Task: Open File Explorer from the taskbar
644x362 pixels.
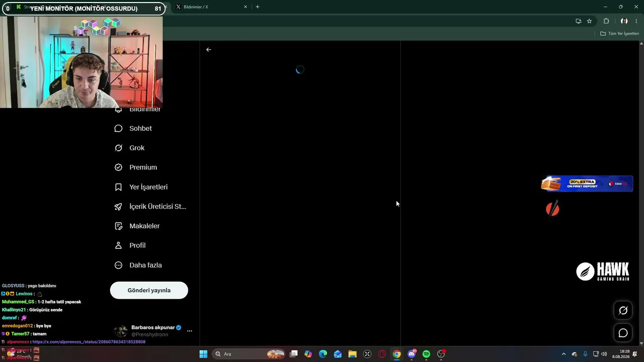Action: [352, 354]
